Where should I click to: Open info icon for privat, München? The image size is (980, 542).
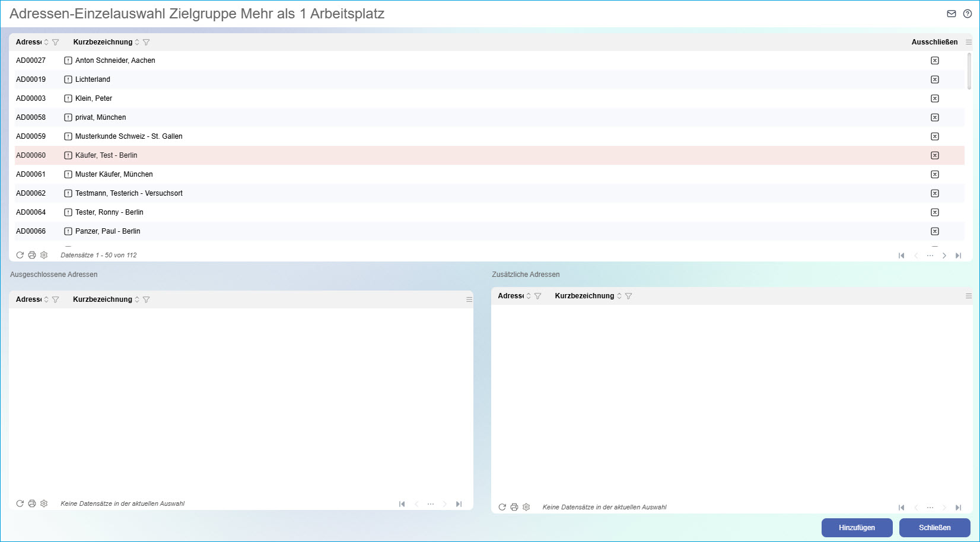tap(68, 117)
